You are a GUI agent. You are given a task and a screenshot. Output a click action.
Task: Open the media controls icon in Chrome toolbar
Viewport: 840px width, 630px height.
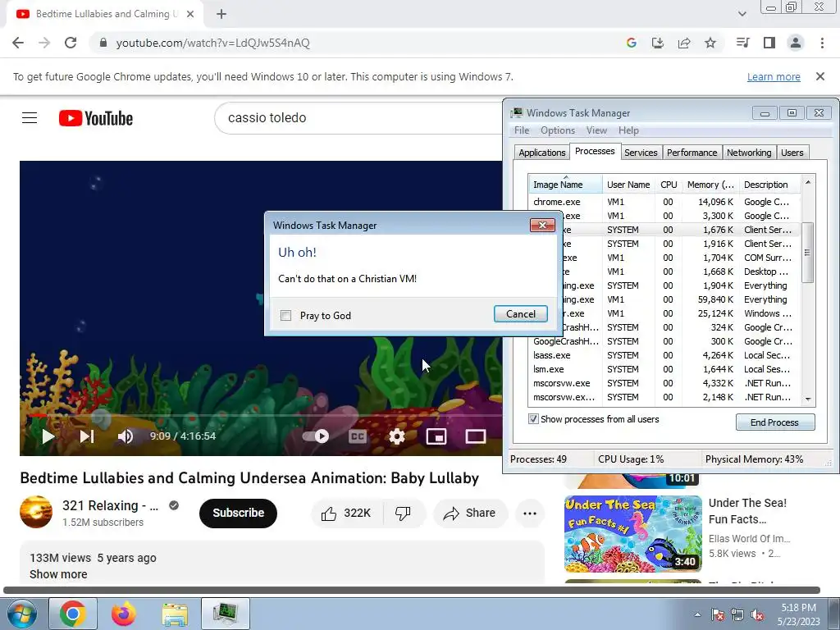[742, 43]
